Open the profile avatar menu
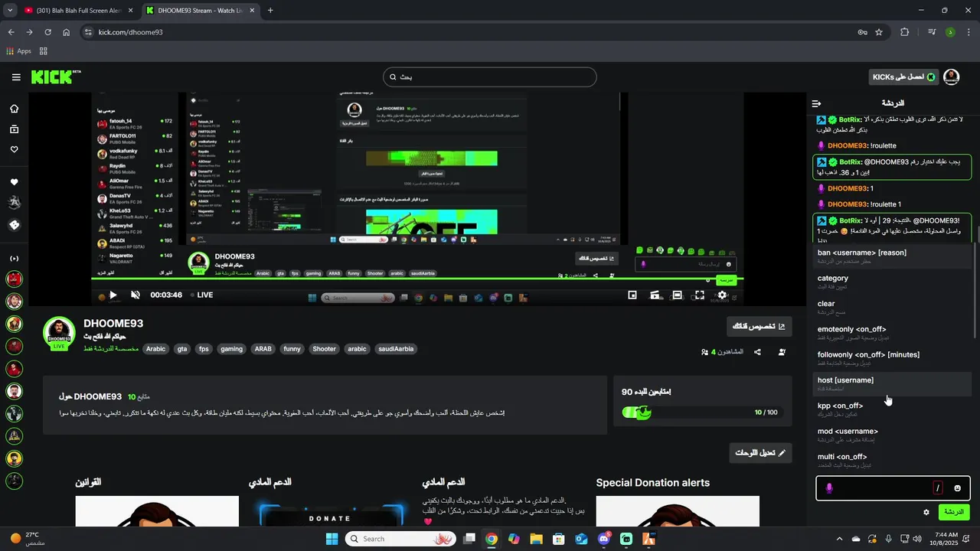Viewport: 980px width, 551px height. pyautogui.click(x=952, y=77)
